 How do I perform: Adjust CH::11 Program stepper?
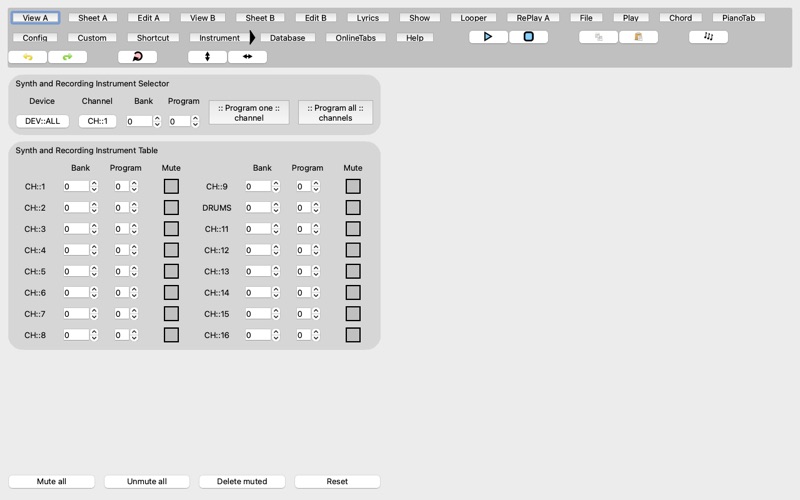[316, 229]
